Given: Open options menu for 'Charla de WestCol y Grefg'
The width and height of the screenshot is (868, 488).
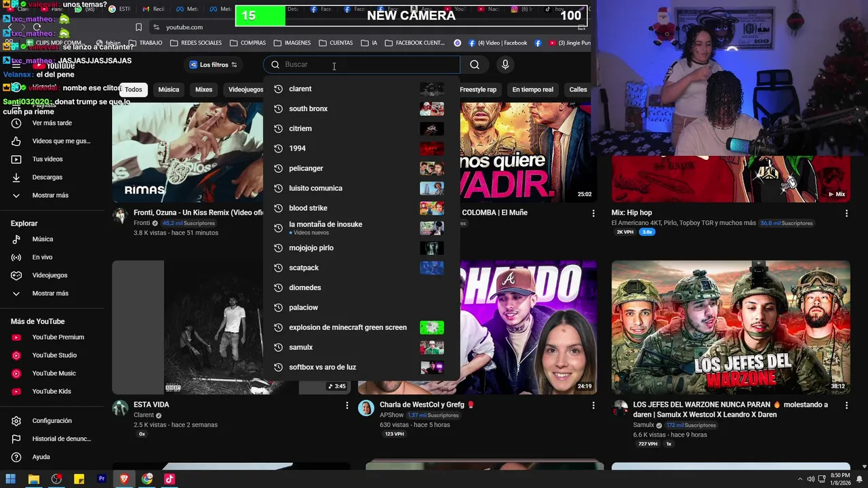Looking at the screenshot, I should tap(593, 405).
